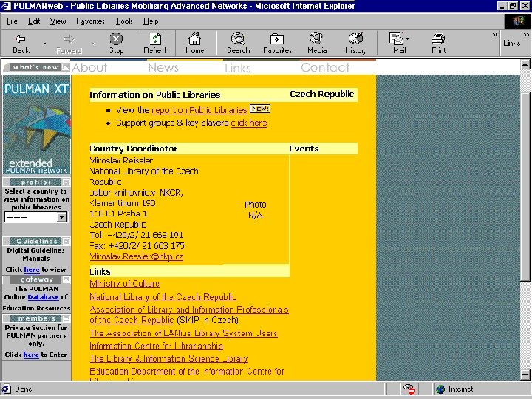The image size is (532, 399).
Task: Click the Events heading text
Action: pyautogui.click(x=304, y=149)
